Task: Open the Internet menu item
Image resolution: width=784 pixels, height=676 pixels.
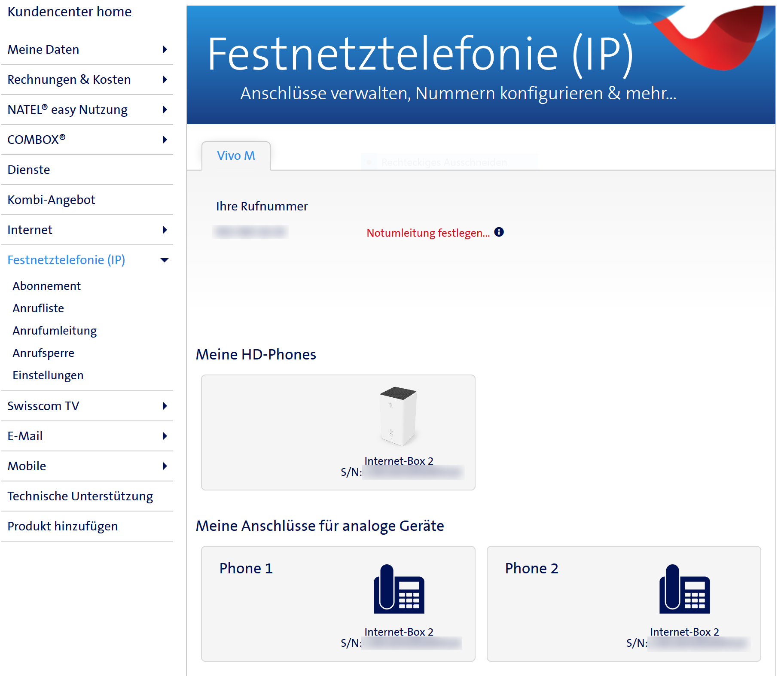Action: (30, 230)
